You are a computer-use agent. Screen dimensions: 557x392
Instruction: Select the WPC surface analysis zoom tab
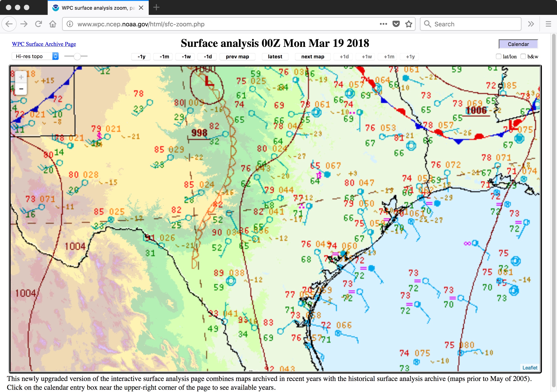point(98,8)
